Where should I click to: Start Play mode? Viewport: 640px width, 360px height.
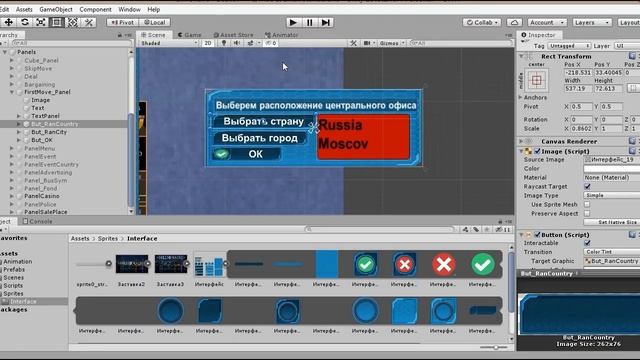(293, 22)
